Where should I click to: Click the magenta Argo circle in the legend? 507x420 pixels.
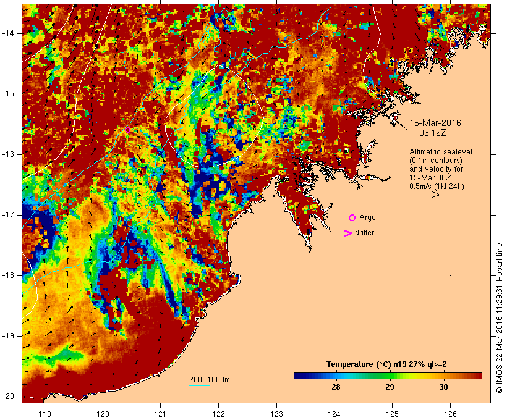pos(352,218)
